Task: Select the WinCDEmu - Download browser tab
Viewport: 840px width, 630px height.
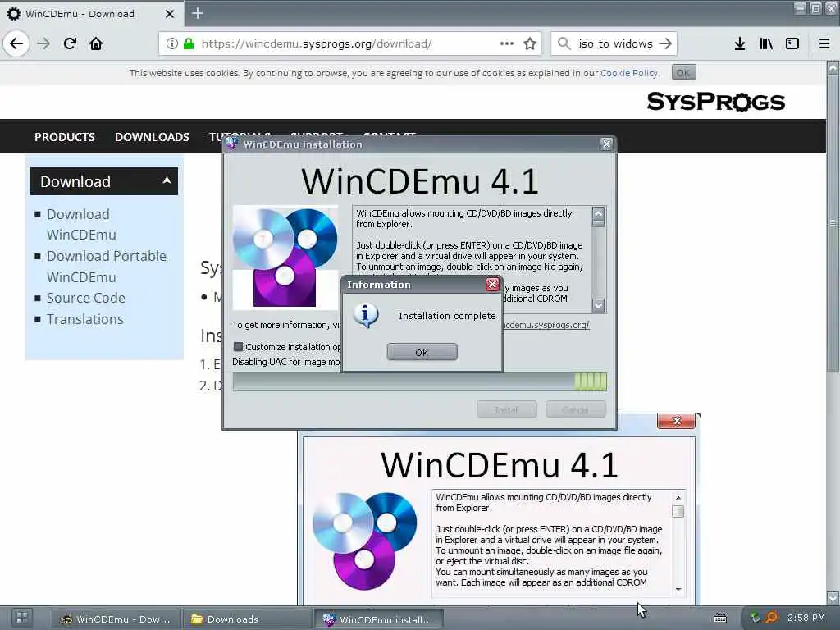Action: coord(92,14)
